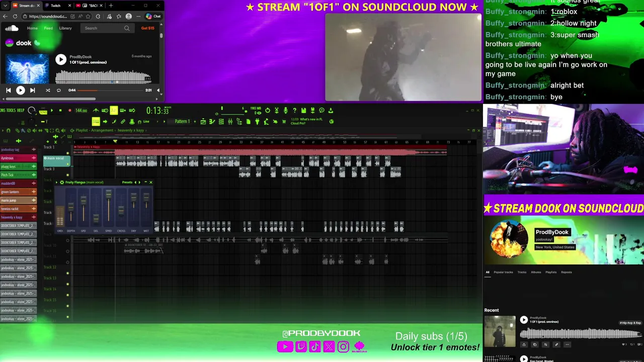Play the 1 Of 1 (prod. omninox) track

tap(61, 59)
